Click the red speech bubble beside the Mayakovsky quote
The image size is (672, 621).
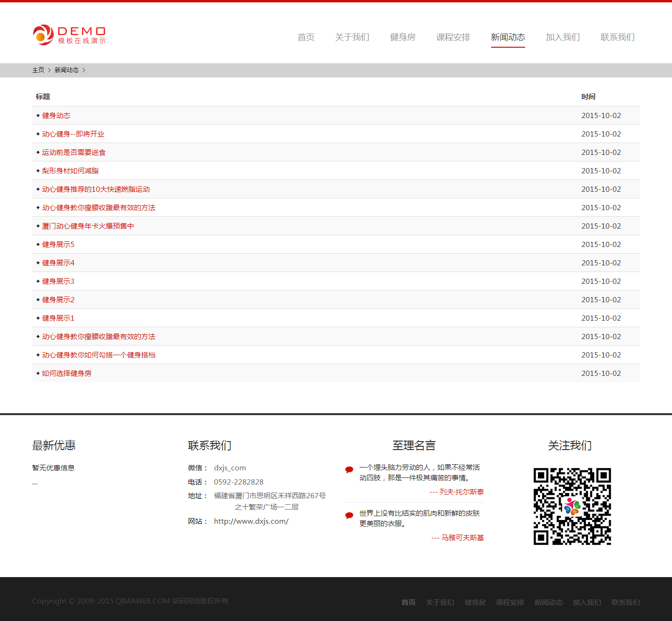click(349, 515)
